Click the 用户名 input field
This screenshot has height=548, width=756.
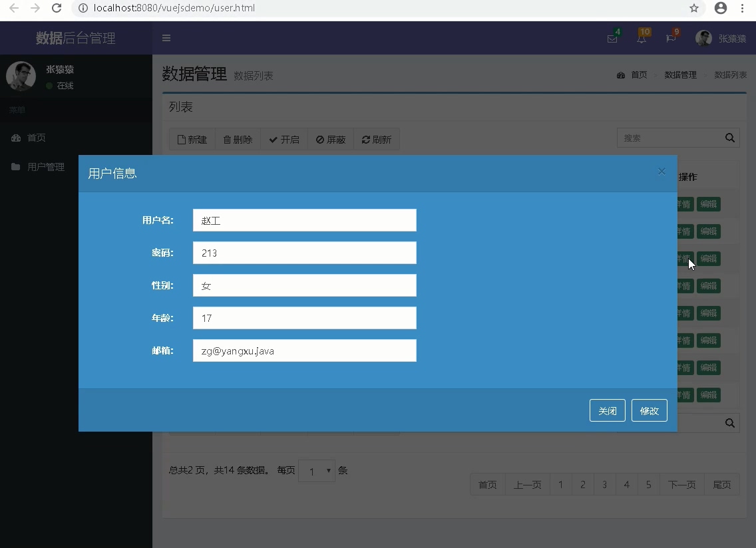tap(305, 220)
